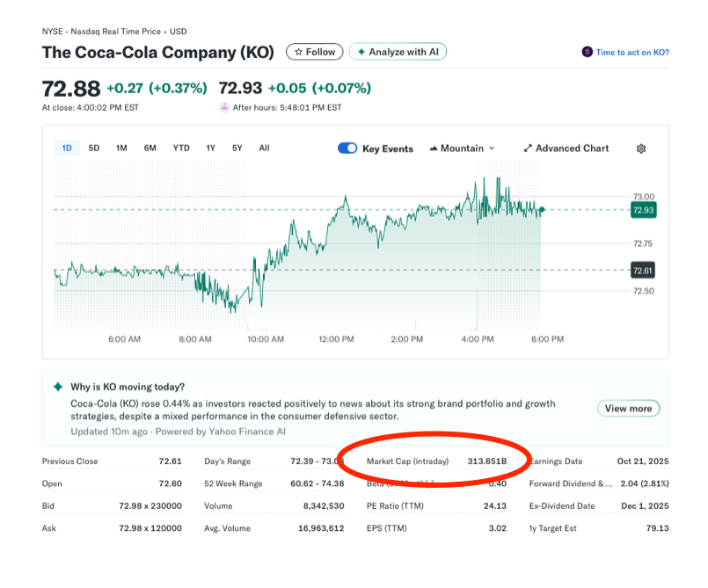Click the purple icon beside Time to act
Screen dimensions: 708x588
pos(587,52)
